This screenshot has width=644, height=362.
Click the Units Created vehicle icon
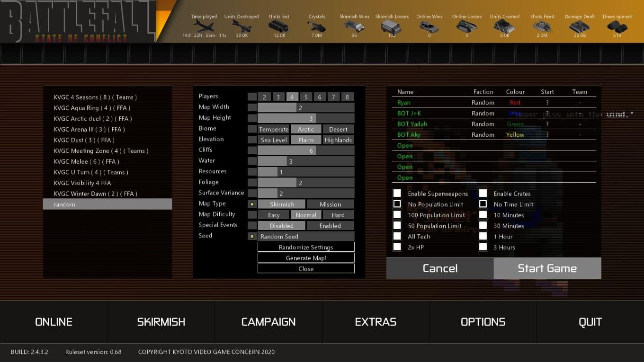pos(504,26)
